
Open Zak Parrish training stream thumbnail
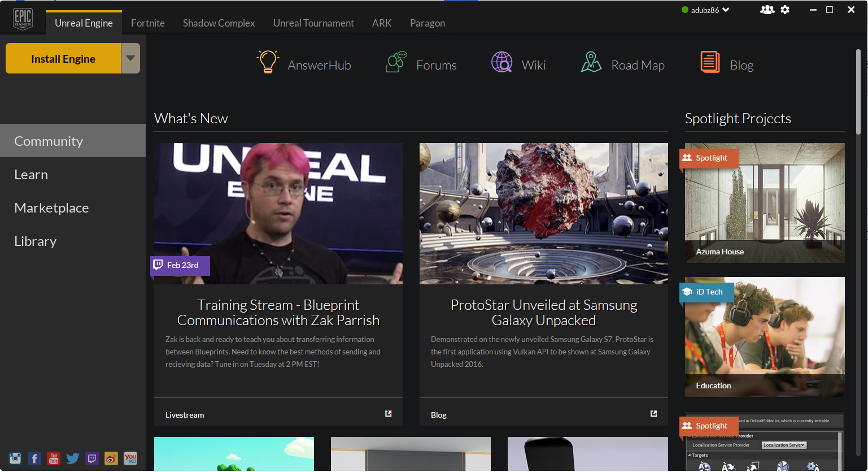click(278, 213)
